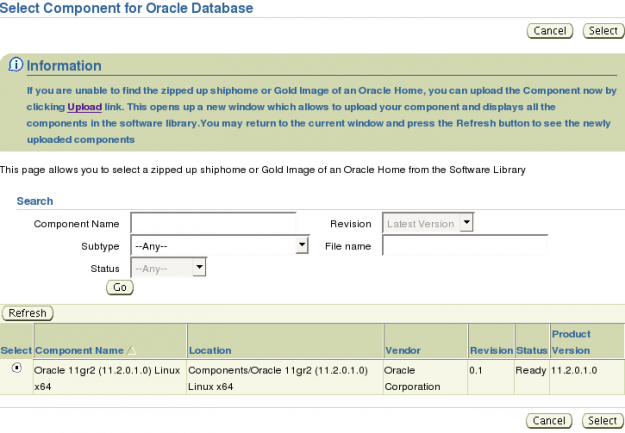Sort by Status column header

coord(532,350)
